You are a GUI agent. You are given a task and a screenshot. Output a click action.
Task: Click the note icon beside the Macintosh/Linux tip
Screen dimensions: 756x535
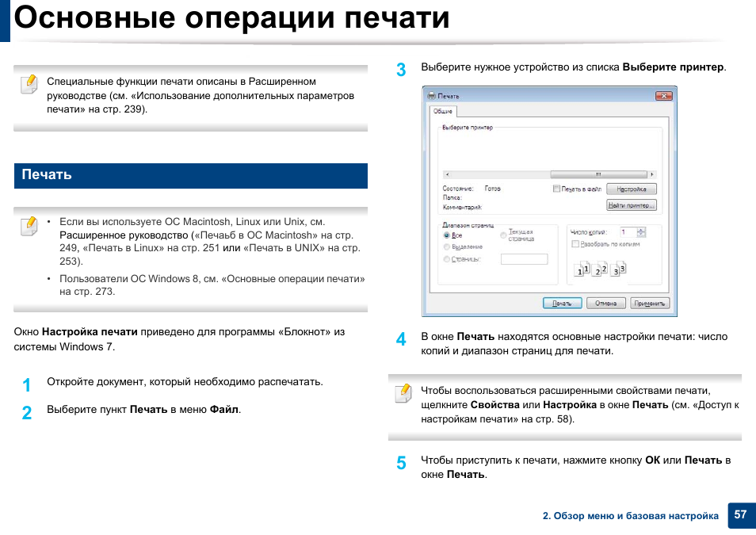coord(28,225)
